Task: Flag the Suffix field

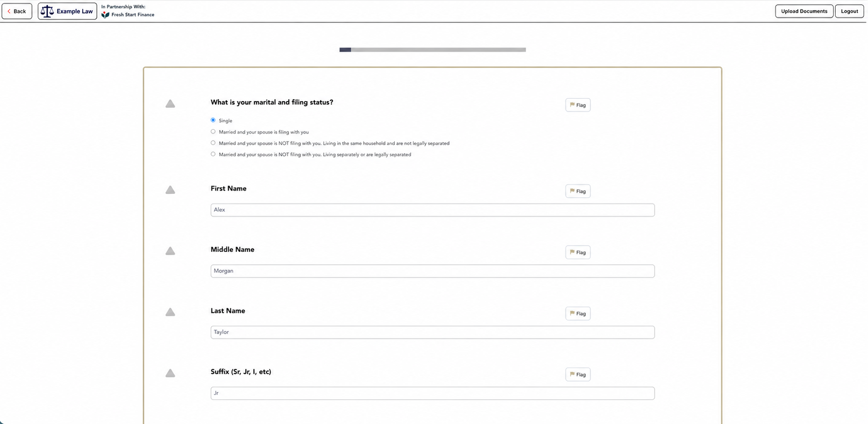Action: (x=578, y=375)
